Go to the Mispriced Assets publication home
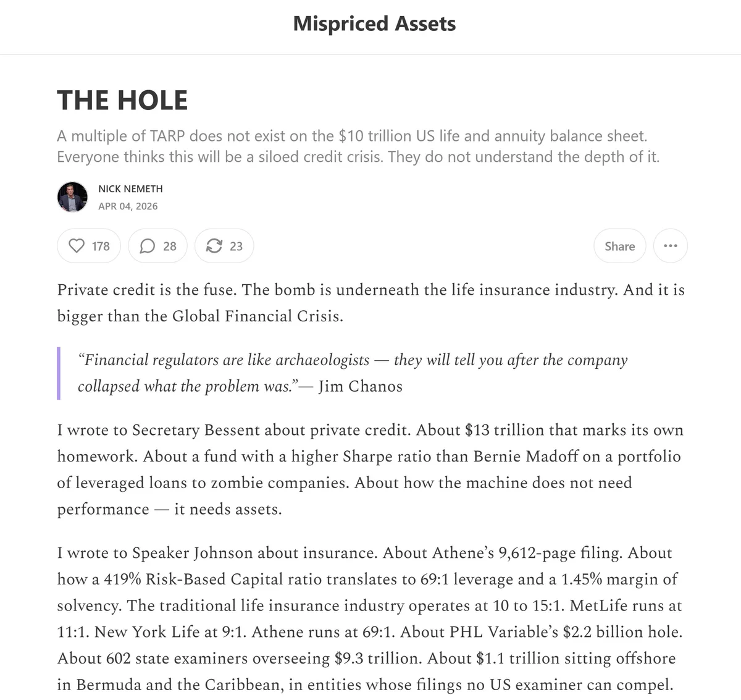Screen dimensions: 741x700 coord(374,23)
